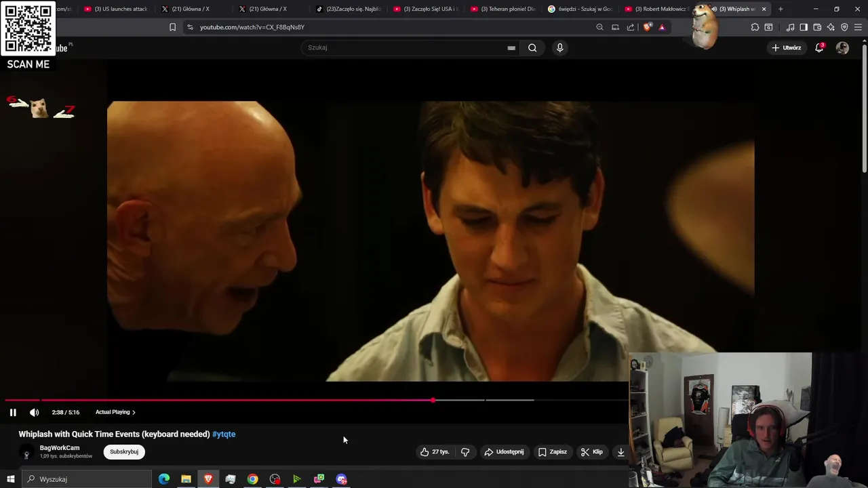The image size is (868, 488).
Task: Open File Explorer from the taskbar
Action: point(186,479)
